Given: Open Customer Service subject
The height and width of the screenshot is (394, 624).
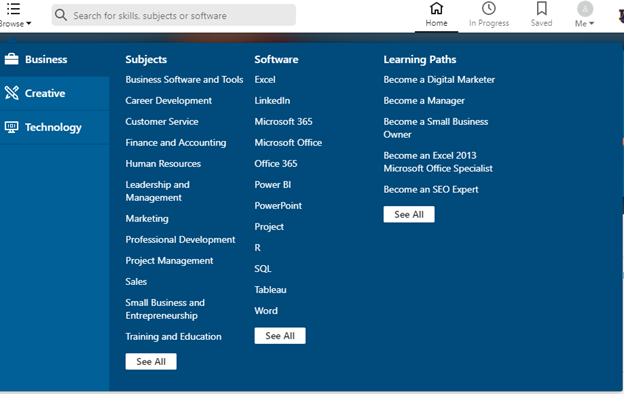Looking at the screenshot, I should coord(162,121).
